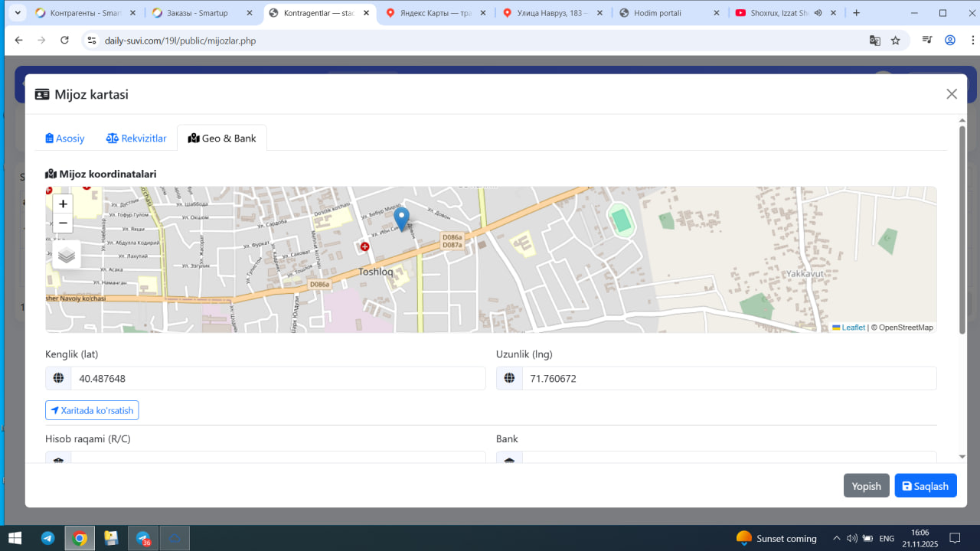Click the Kenglik latitude input field
The height and width of the screenshot is (551, 980).
277,378
